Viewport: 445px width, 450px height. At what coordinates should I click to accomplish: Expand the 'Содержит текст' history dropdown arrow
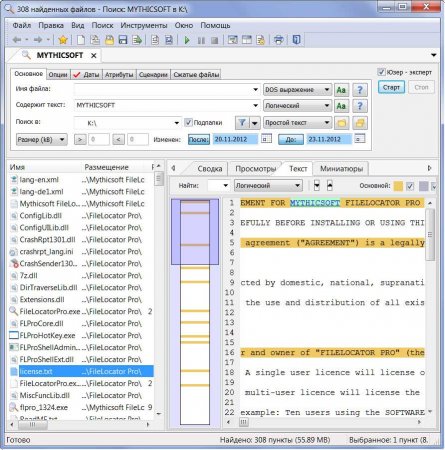point(255,106)
